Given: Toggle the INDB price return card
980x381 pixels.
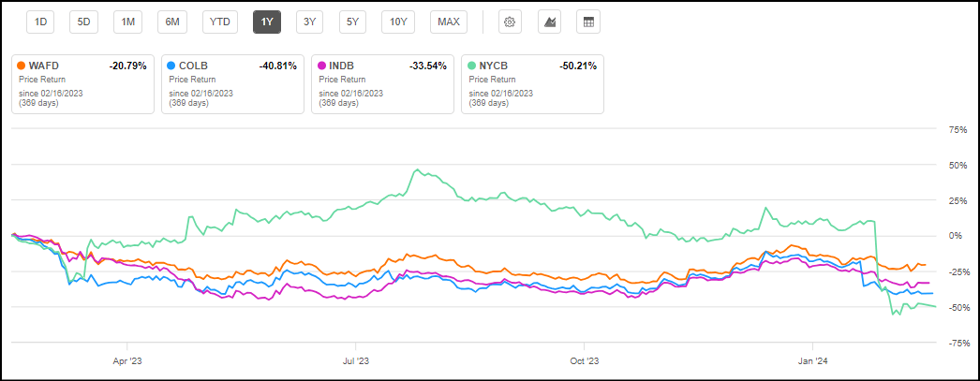Looking at the screenshot, I should [x=382, y=84].
